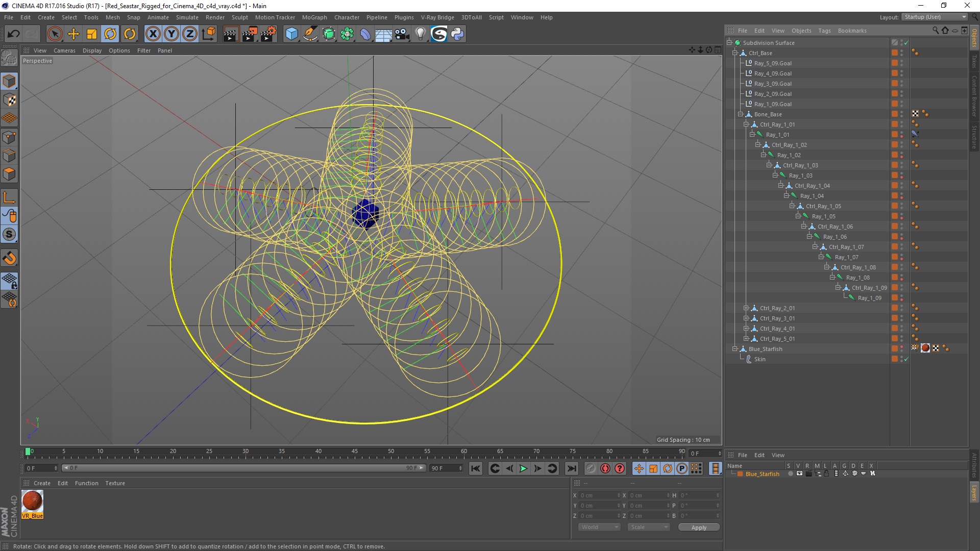Open the Character menu
This screenshot has width=980, height=551.
pyautogui.click(x=347, y=17)
